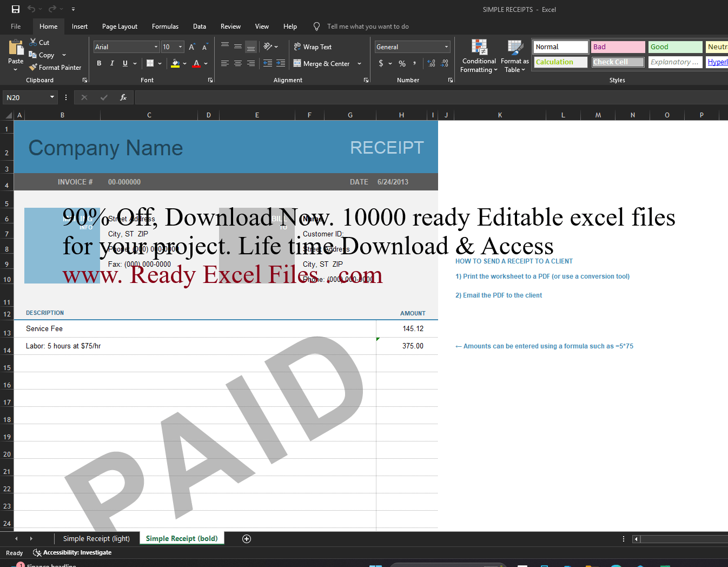Image resolution: width=728 pixels, height=567 pixels.
Task: Toggle Merge & Center
Action: [x=322, y=63]
